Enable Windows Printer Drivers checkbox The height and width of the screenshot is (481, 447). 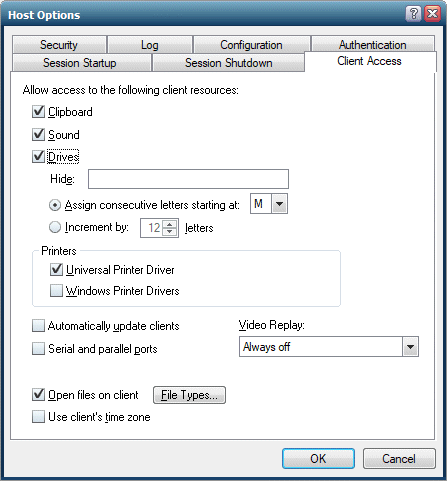tap(56, 291)
